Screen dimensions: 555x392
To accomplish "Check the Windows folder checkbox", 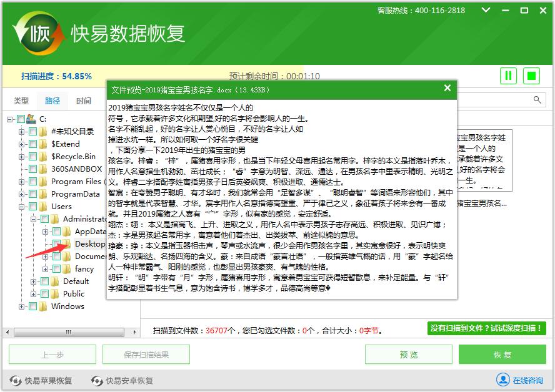I will [x=32, y=306].
